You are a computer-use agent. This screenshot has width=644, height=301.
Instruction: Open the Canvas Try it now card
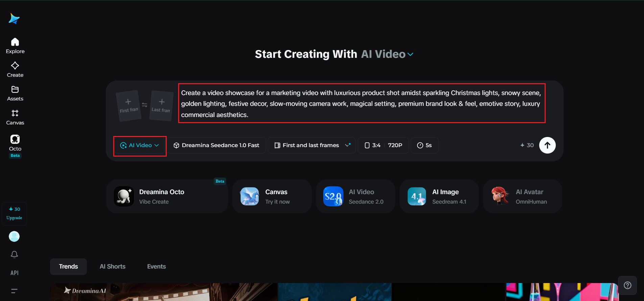click(271, 196)
